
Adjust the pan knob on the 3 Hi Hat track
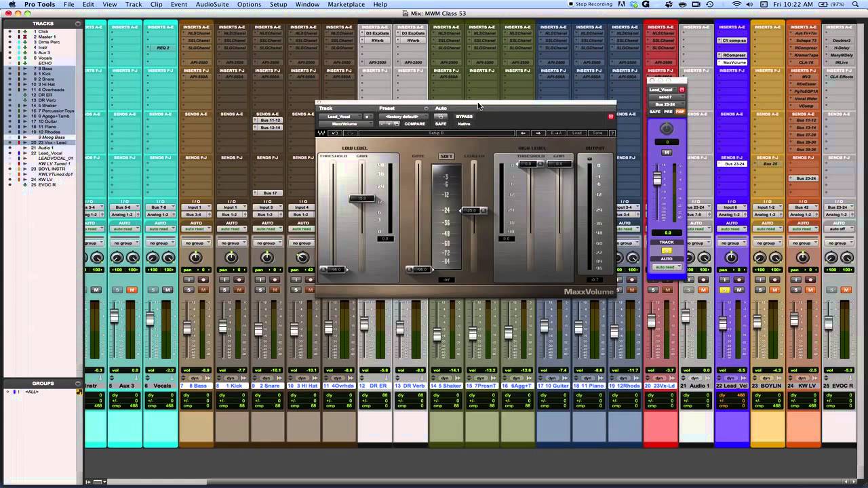tap(302, 258)
